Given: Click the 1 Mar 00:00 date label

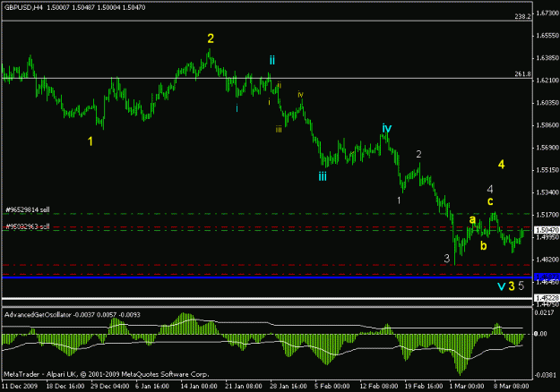Looking at the screenshot, I should [467, 386].
